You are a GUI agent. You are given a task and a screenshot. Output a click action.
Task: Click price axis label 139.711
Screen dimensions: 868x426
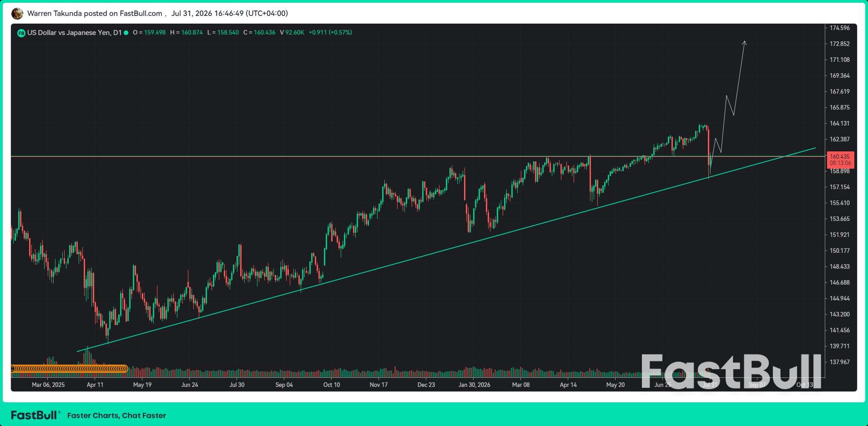(839, 346)
